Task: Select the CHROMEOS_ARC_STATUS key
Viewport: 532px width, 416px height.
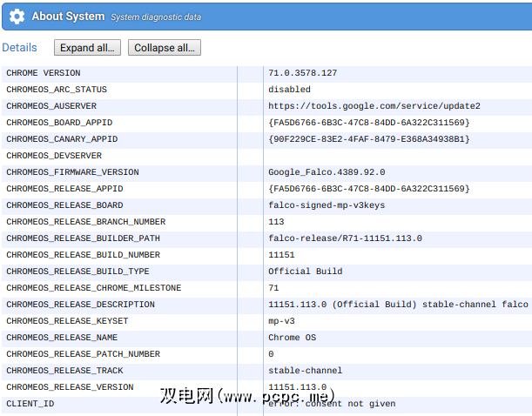Action: tap(57, 90)
